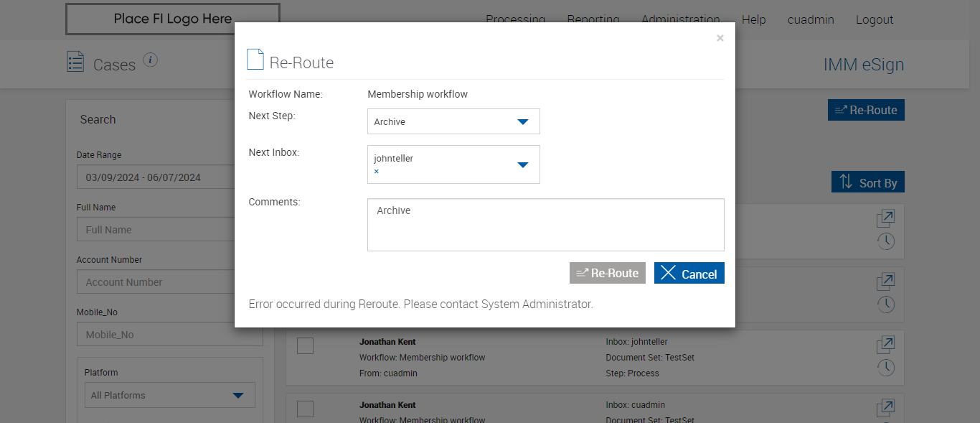Close the Re-Route dialog with the X
Viewport: 980px width, 423px height.
click(x=720, y=38)
